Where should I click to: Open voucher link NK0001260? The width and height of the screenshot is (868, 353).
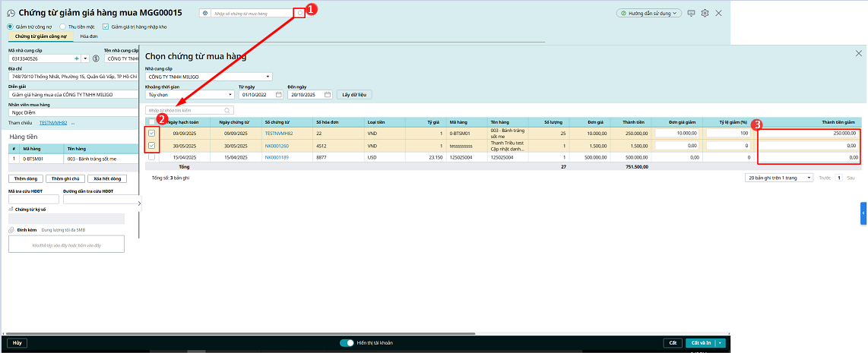(x=276, y=146)
